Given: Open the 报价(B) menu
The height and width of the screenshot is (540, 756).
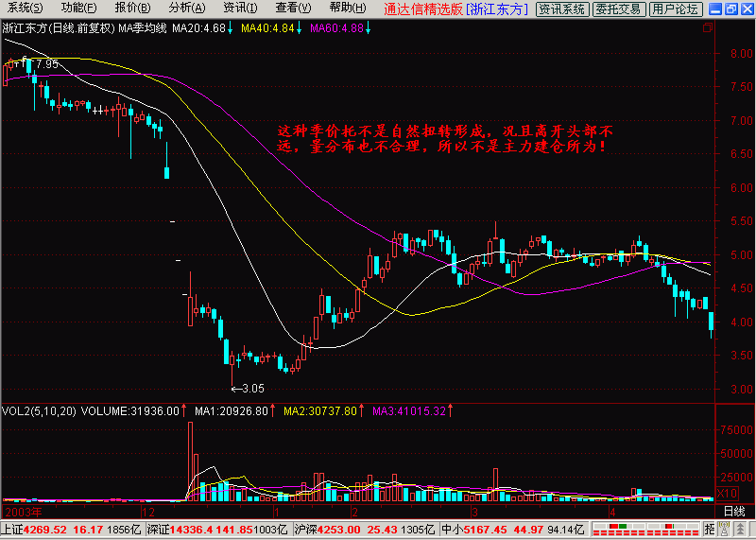Looking at the screenshot, I should (132, 9).
